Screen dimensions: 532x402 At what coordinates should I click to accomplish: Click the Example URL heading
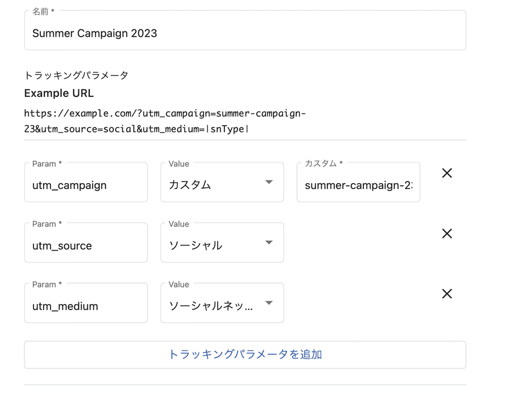59,93
